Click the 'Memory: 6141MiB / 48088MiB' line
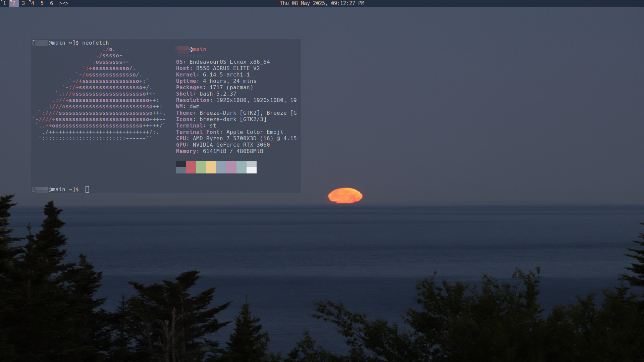This screenshot has height=362, width=644. (x=220, y=151)
